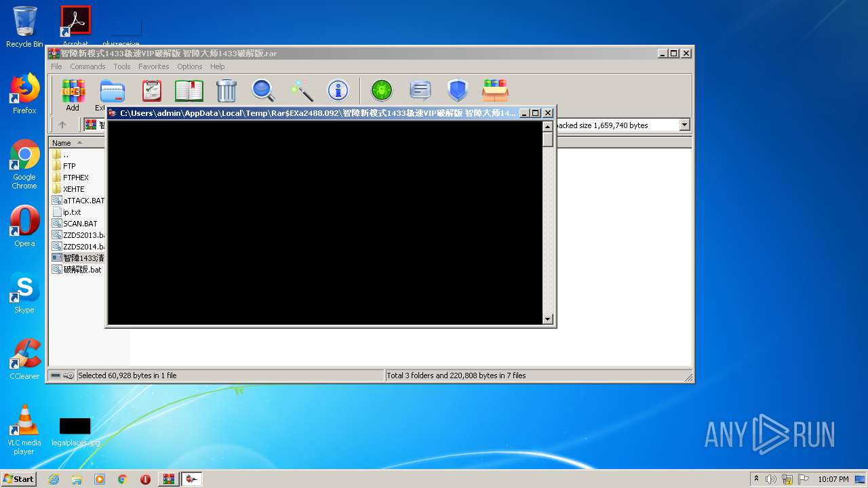Open the File menu

(56, 66)
